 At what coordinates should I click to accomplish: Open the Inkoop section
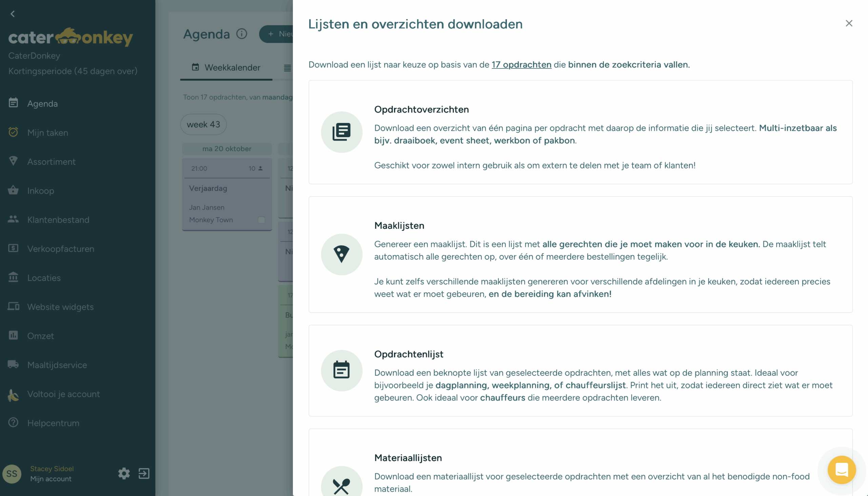pyautogui.click(x=41, y=190)
